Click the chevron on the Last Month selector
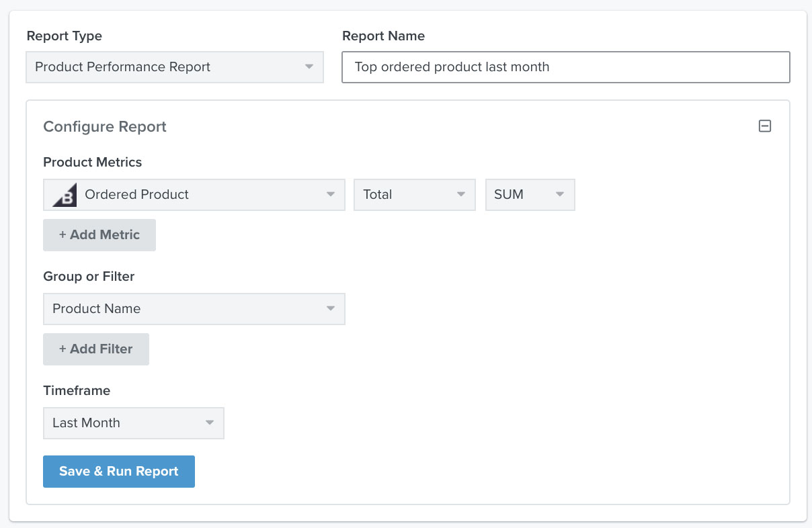The image size is (812, 528). pyautogui.click(x=210, y=423)
